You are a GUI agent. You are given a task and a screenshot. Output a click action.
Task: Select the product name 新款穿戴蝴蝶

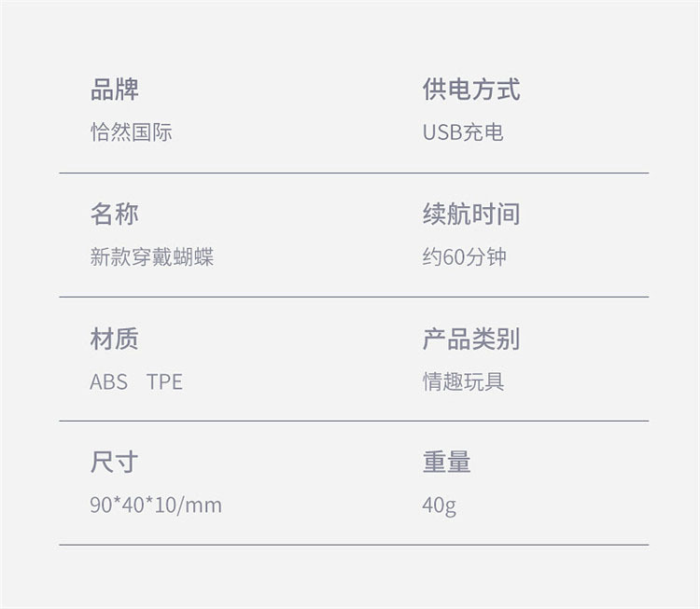point(152,257)
